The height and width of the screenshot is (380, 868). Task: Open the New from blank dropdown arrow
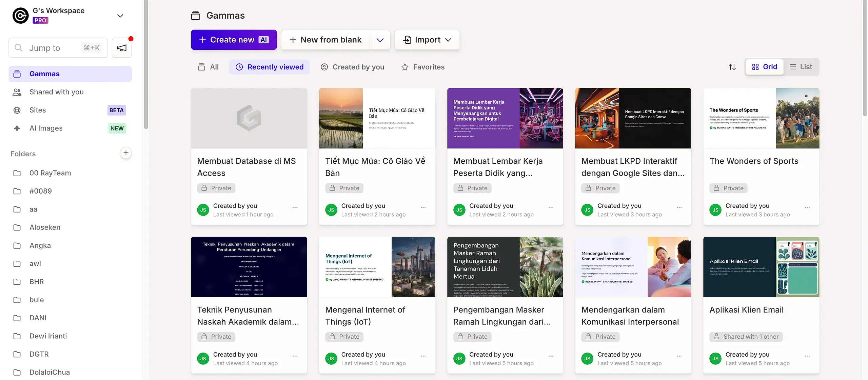pyautogui.click(x=380, y=40)
